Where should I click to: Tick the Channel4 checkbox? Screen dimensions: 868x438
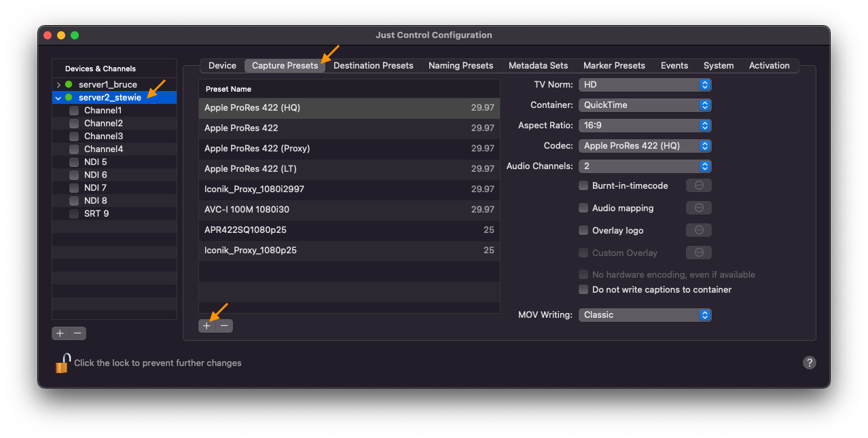[x=74, y=149]
